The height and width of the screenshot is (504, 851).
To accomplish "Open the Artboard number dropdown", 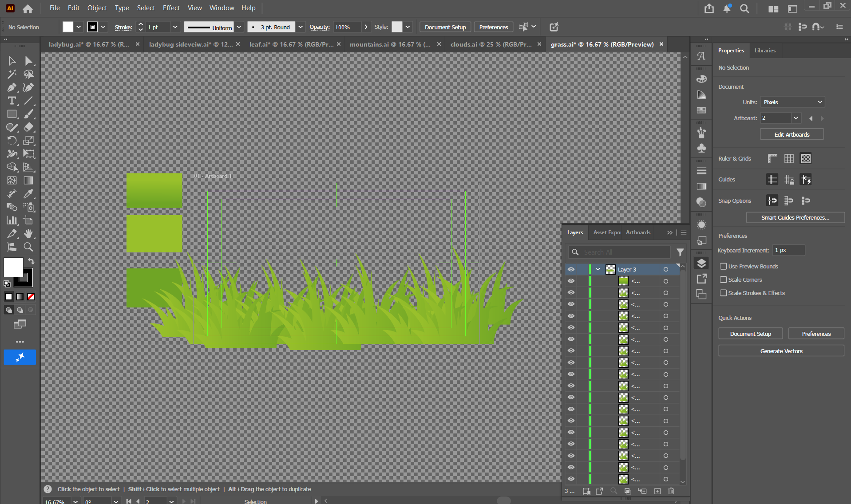I will point(796,118).
